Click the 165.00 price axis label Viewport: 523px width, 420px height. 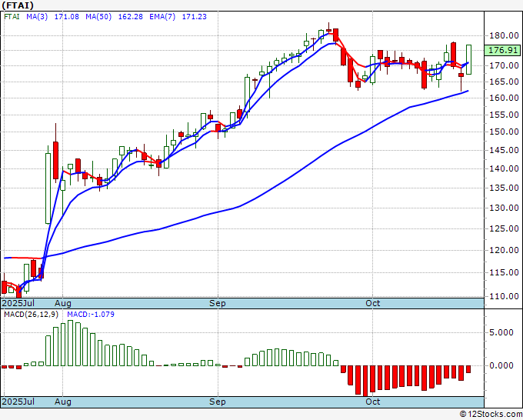click(504, 82)
